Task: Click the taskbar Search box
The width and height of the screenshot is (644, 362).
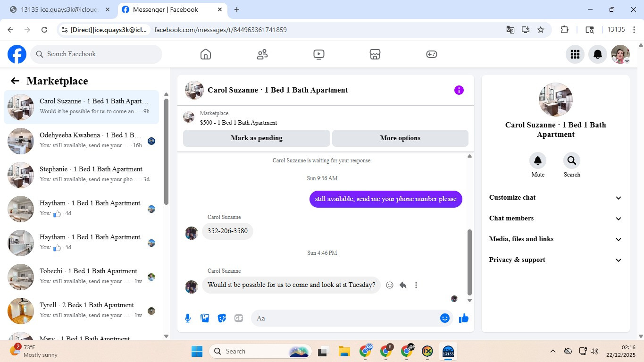Action: [x=260, y=351]
